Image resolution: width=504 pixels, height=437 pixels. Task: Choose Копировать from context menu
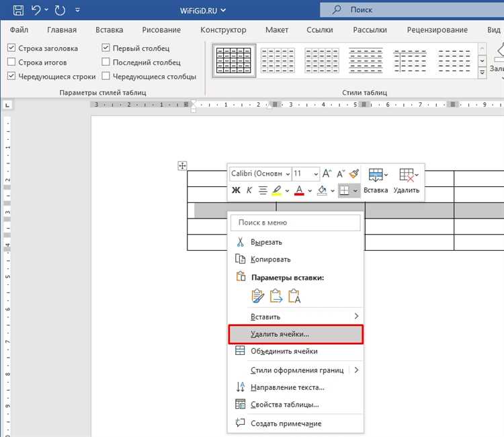[x=296, y=260]
